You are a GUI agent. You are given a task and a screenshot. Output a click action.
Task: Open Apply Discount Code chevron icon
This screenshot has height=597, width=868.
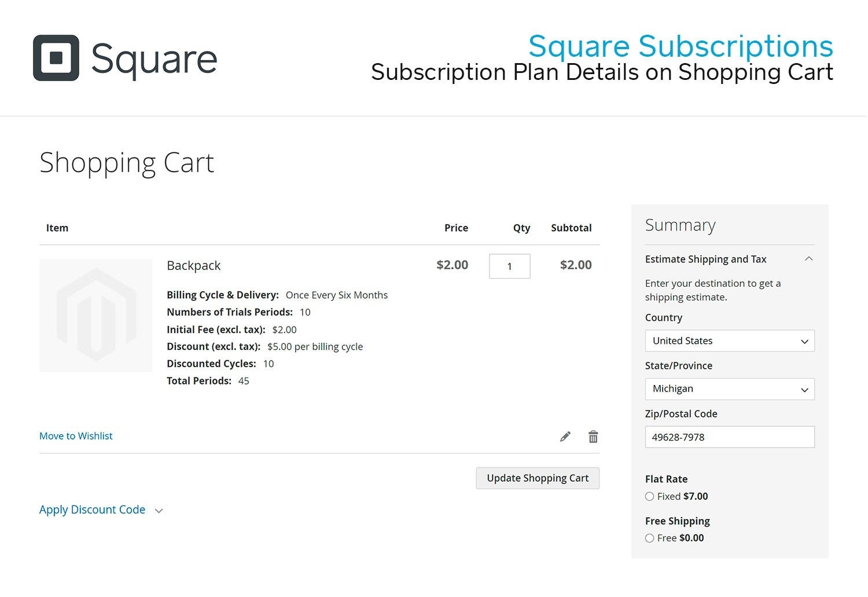pyautogui.click(x=159, y=510)
